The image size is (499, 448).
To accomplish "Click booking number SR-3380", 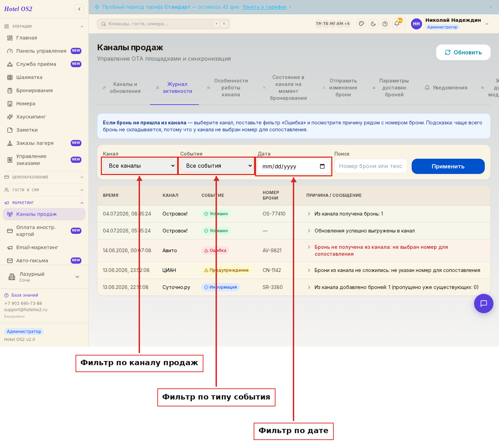I will [273, 287].
